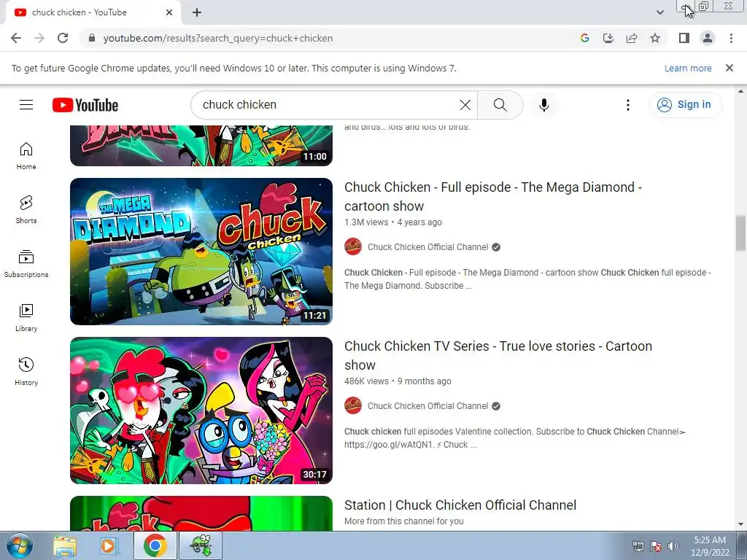Expand the tab search dropdown arrow
The width and height of the screenshot is (747, 560).
pos(659,13)
